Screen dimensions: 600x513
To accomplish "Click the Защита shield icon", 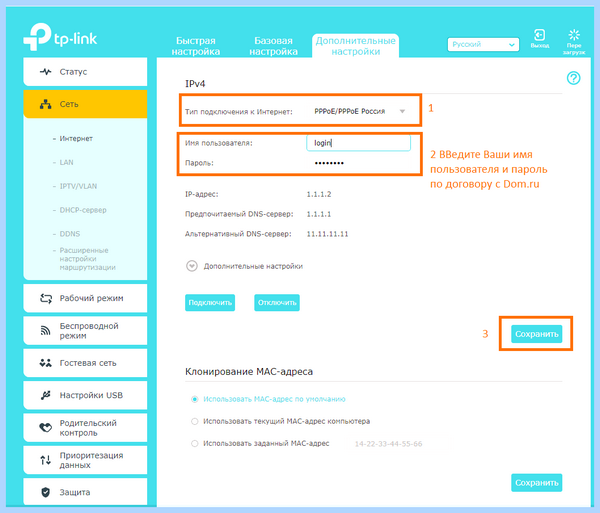I will [46, 492].
